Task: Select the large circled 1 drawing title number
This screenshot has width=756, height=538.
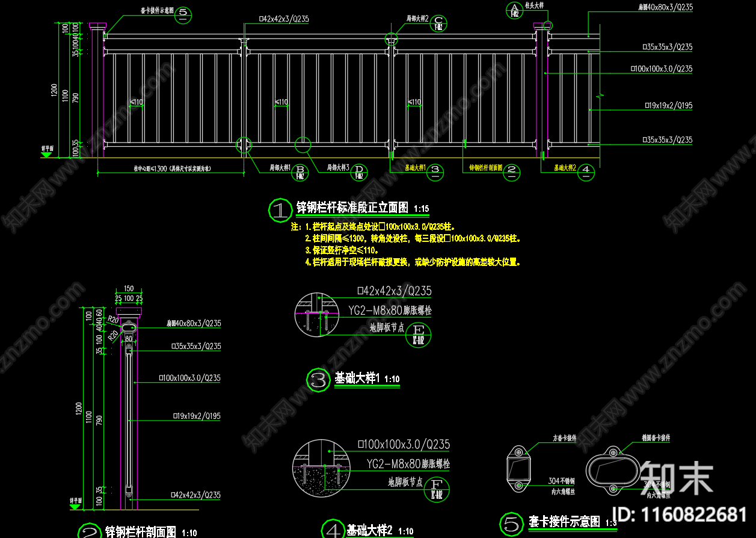Action: click(280, 209)
